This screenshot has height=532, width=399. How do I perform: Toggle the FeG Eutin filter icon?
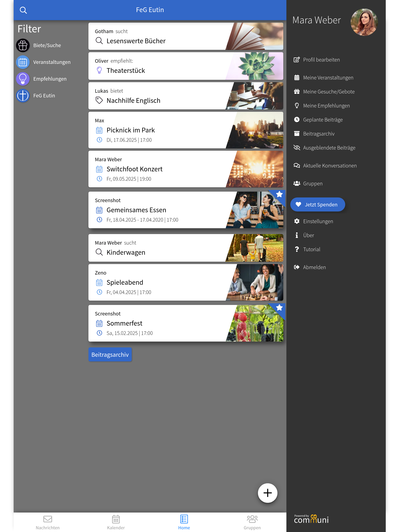[x=23, y=95]
